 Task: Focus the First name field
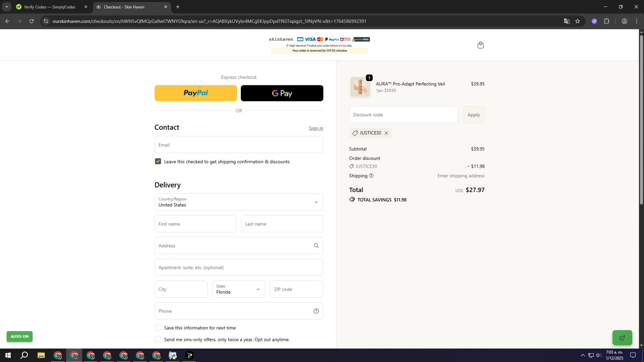coord(195,224)
